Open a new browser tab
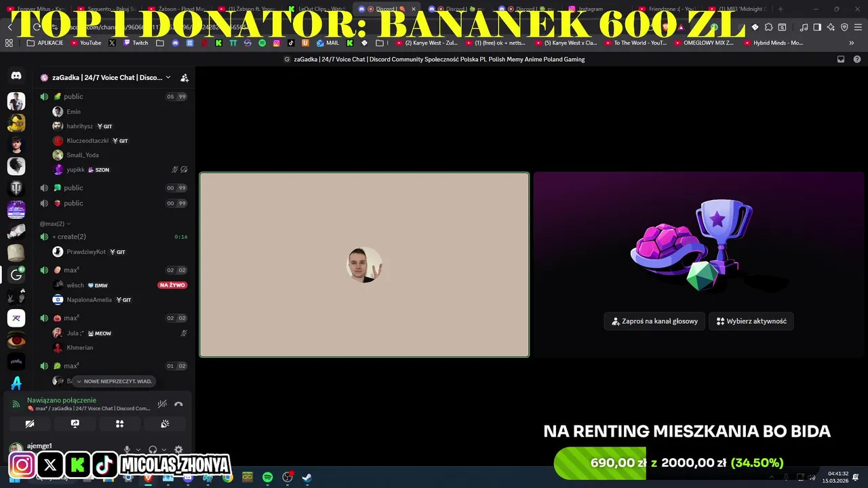 coord(781,9)
